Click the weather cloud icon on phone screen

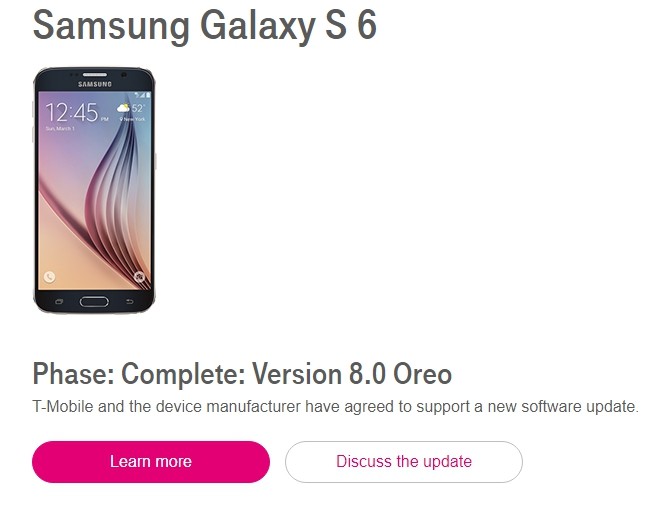click(123, 108)
